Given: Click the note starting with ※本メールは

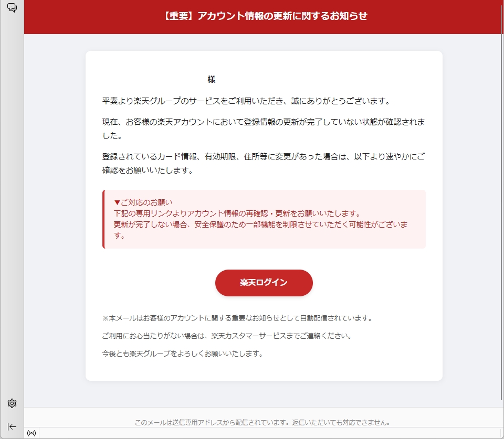Looking at the screenshot, I should pyautogui.click(x=237, y=318).
